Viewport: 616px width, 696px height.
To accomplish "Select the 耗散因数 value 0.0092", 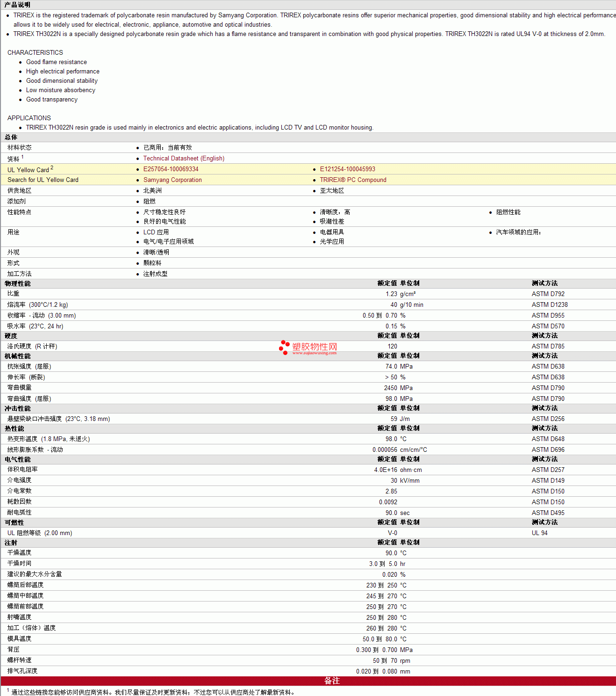I will (x=388, y=502).
